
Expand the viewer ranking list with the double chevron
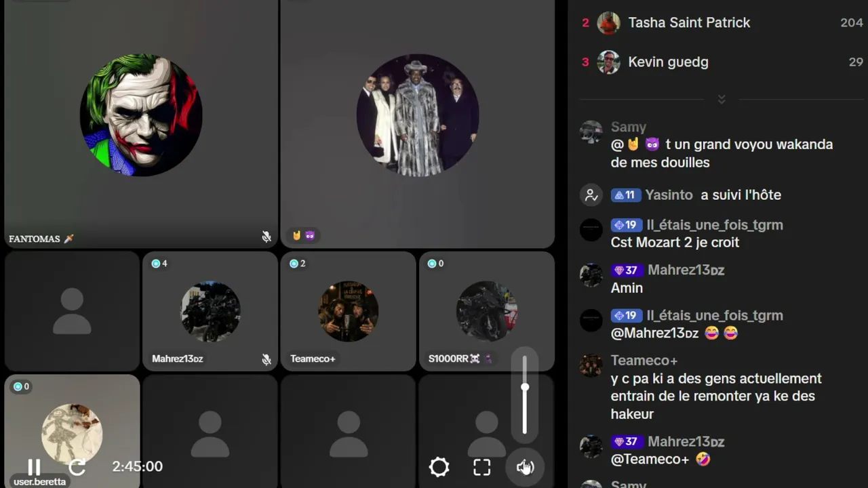(x=722, y=100)
